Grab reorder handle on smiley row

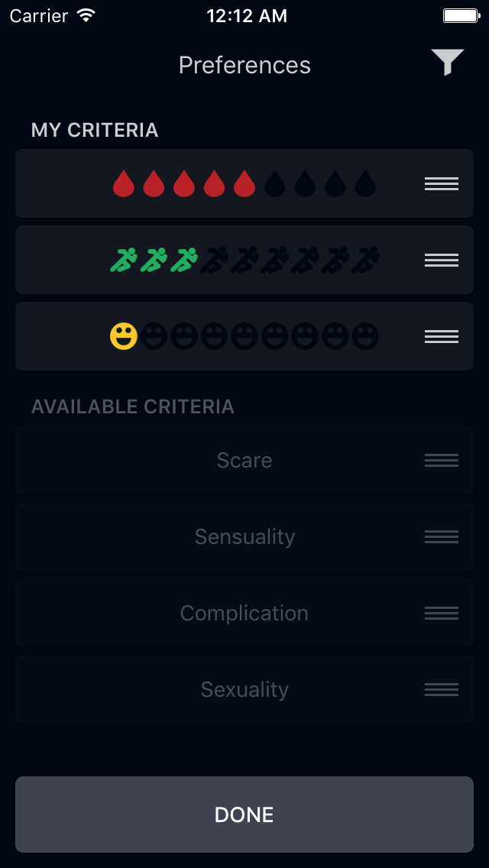[442, 337]
